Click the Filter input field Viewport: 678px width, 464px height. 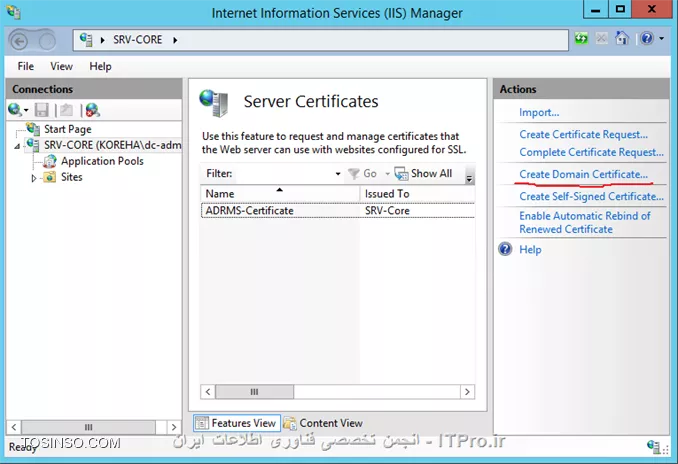pos(285,173)
